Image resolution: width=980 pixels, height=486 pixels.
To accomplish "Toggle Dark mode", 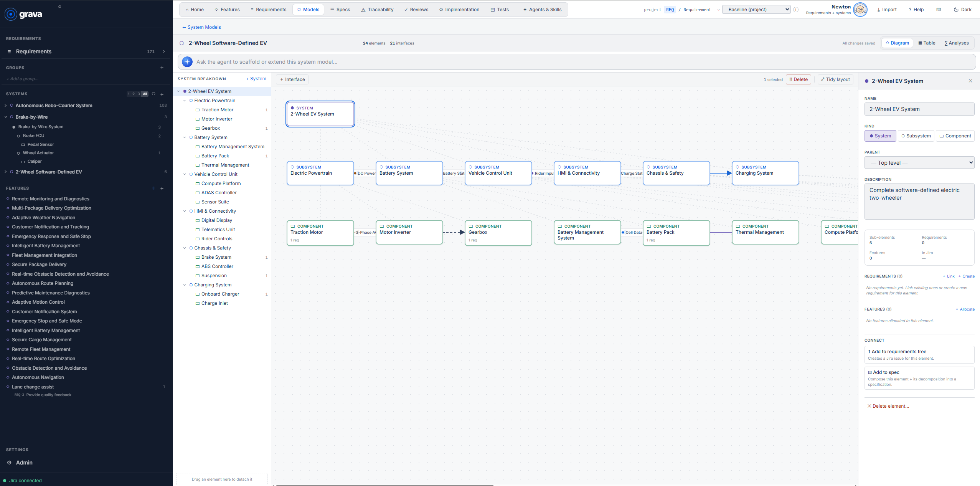I will pyautogui.click(x=962, y=10).
